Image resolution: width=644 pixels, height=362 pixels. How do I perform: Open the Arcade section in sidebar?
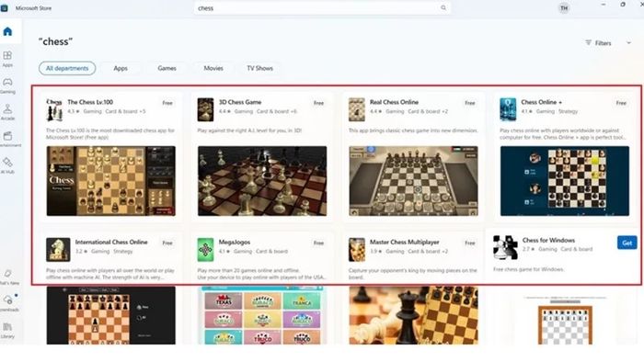pos(7,112)
